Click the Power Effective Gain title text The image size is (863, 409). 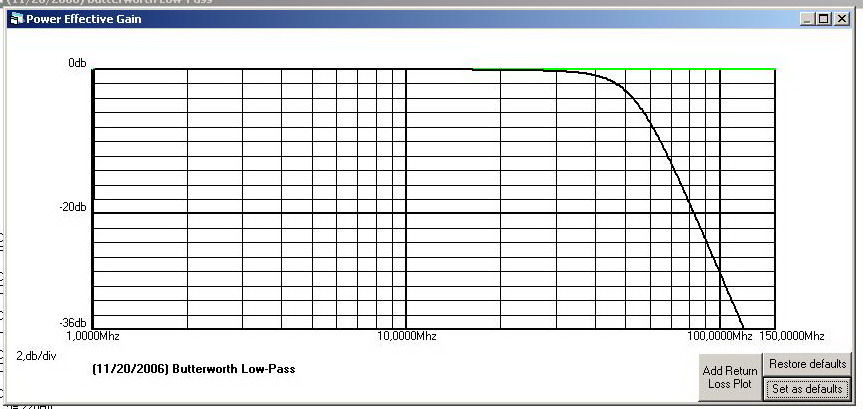[84, 19]
